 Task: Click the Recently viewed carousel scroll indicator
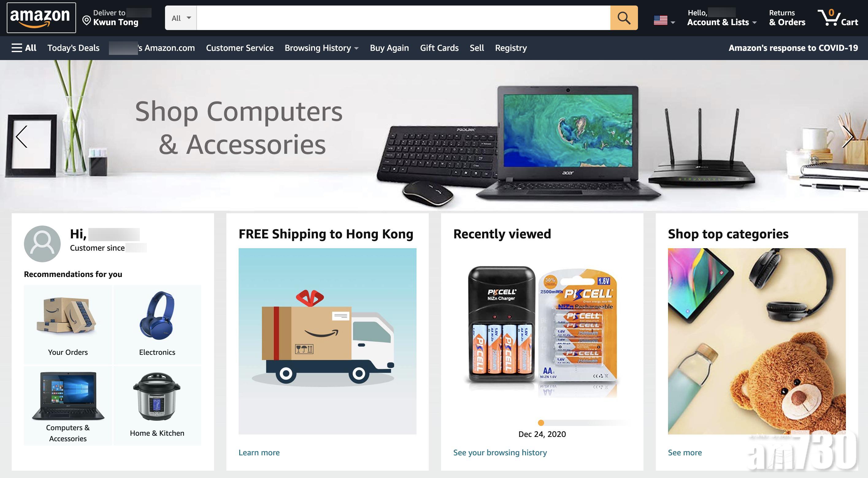tap(541, 423)
